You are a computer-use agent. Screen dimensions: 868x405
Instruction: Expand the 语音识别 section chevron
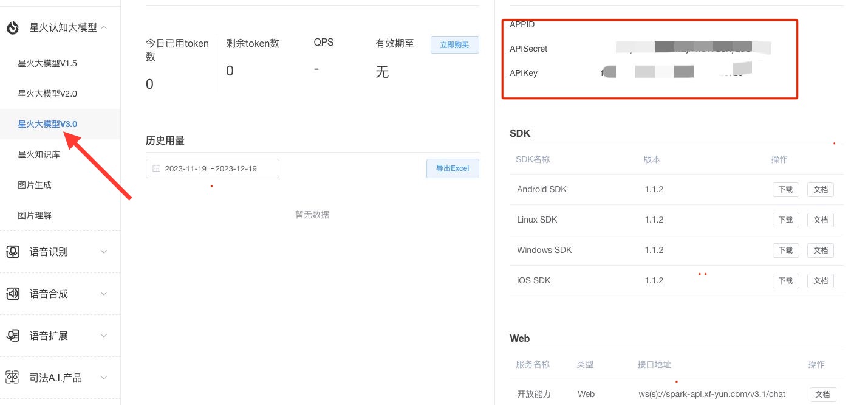(104, 252)
